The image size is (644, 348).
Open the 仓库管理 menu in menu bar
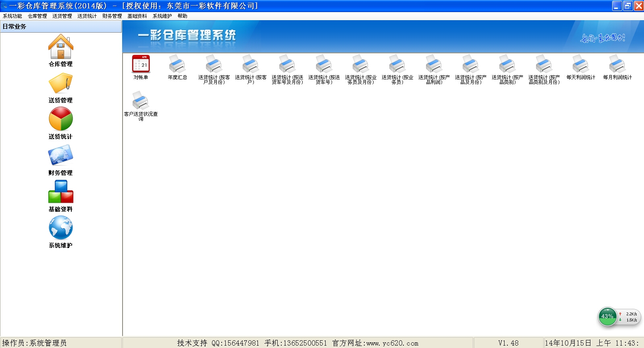tap(37, 16)
